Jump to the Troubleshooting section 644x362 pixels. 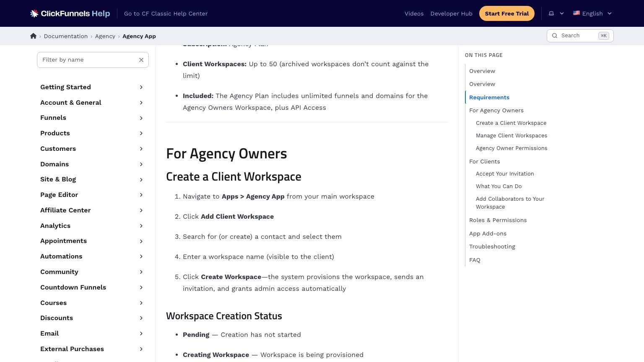(x=492, y=247)
